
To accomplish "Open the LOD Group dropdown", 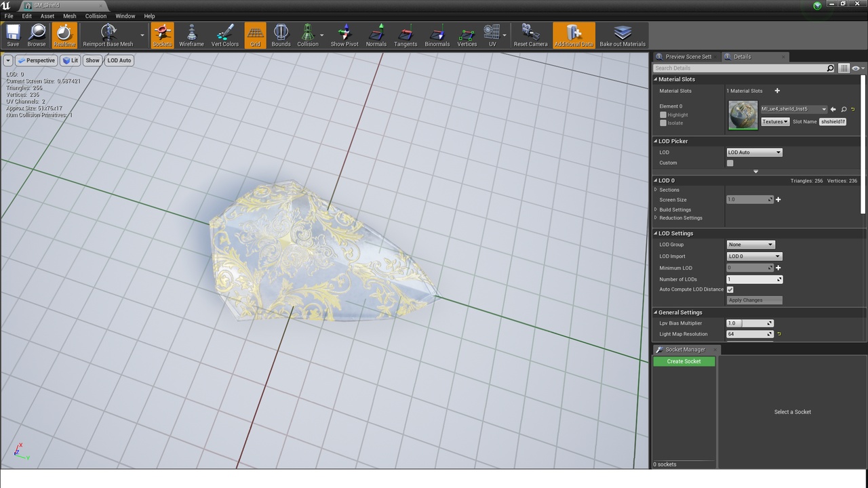I will (x=750, y=245).
